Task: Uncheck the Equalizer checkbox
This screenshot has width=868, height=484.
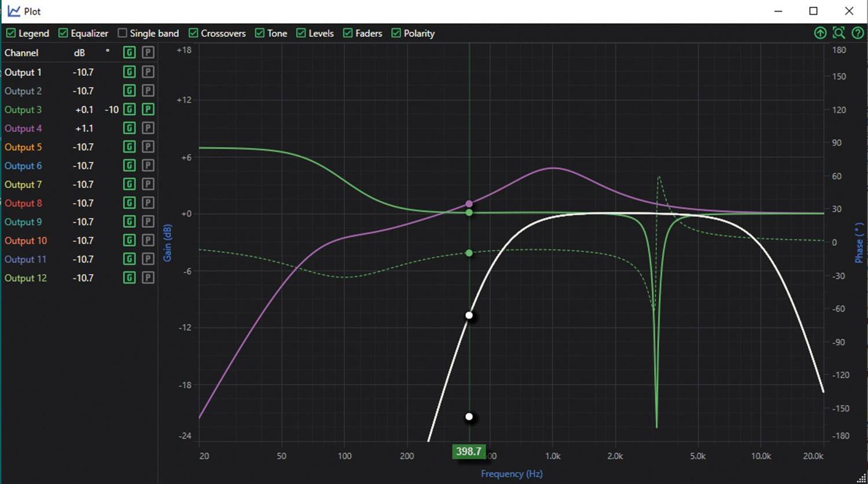Action: (63, 33)
